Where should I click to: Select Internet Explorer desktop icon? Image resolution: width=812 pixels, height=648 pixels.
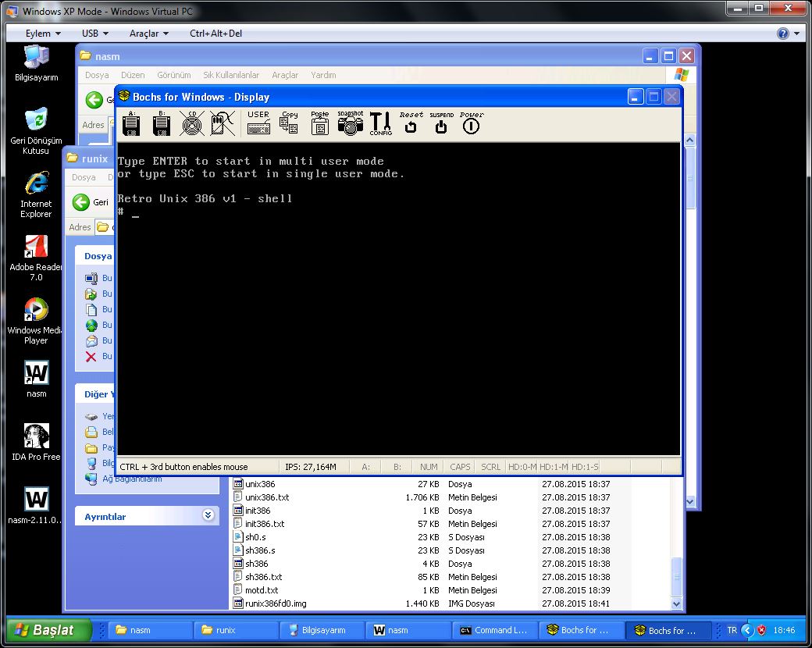point(36,194)
